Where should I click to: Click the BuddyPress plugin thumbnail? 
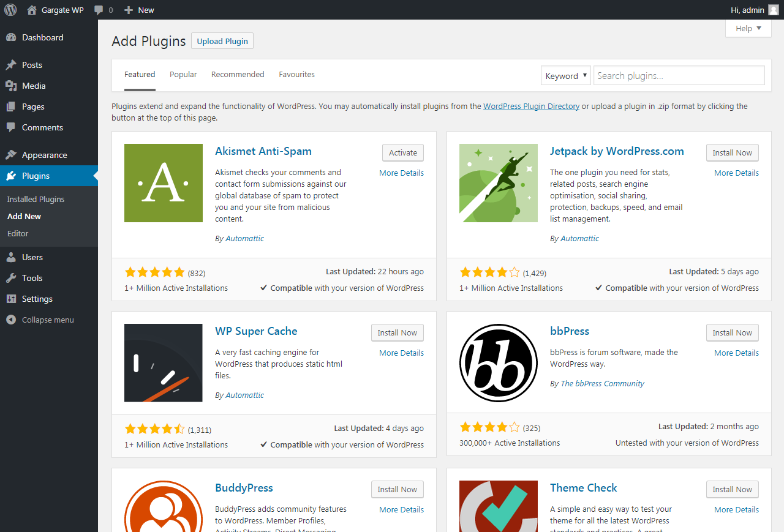tap(164, 506)
